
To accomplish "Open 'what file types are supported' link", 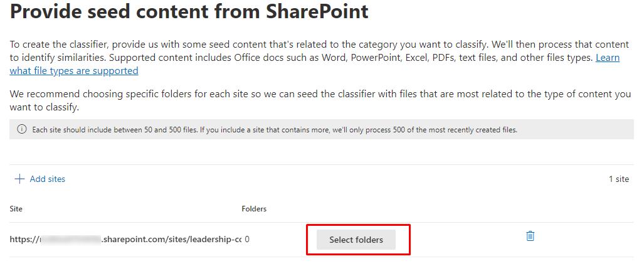I will point(74,71).
